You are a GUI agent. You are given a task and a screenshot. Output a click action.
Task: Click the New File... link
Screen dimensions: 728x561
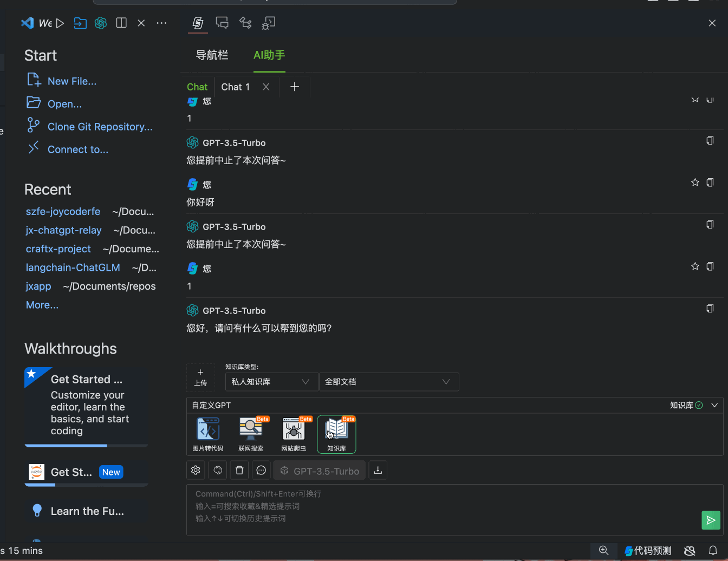pos(72,81)
